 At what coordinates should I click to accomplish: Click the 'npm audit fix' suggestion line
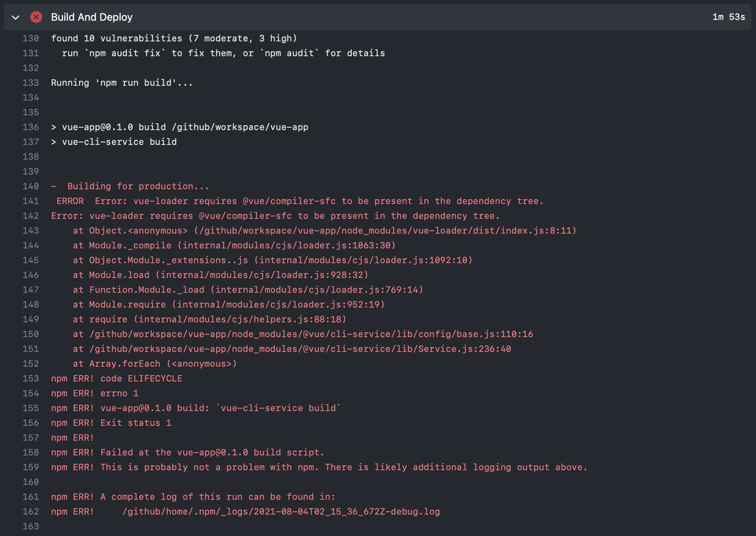[224, 53]
